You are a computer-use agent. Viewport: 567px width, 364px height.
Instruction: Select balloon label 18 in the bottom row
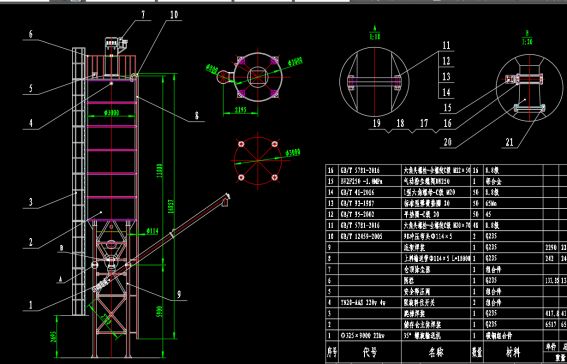400,123
